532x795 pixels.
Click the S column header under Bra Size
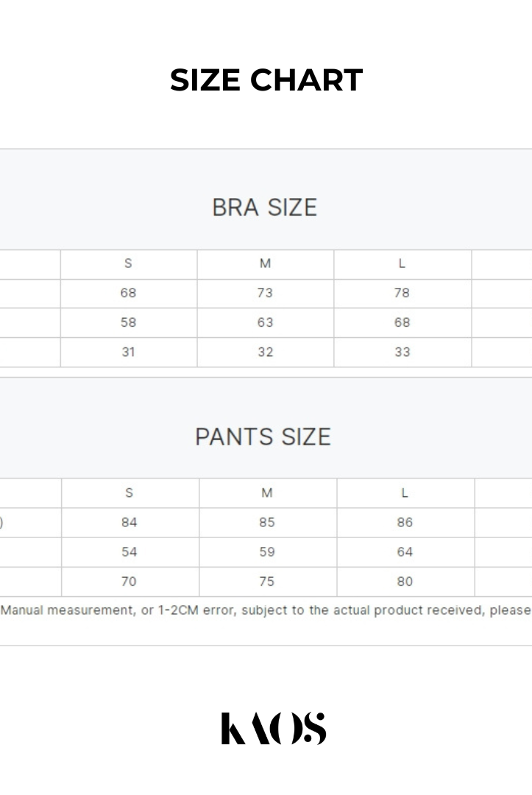click(x=128, y=264)
